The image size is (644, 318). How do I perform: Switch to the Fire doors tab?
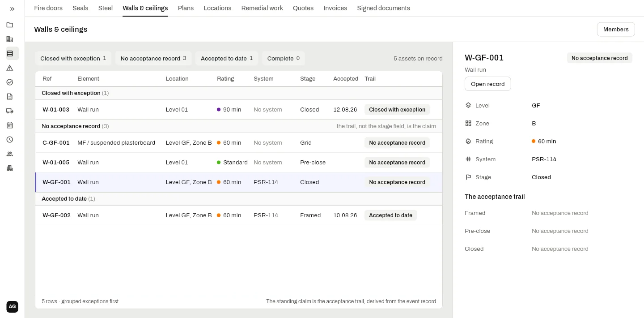48,8
